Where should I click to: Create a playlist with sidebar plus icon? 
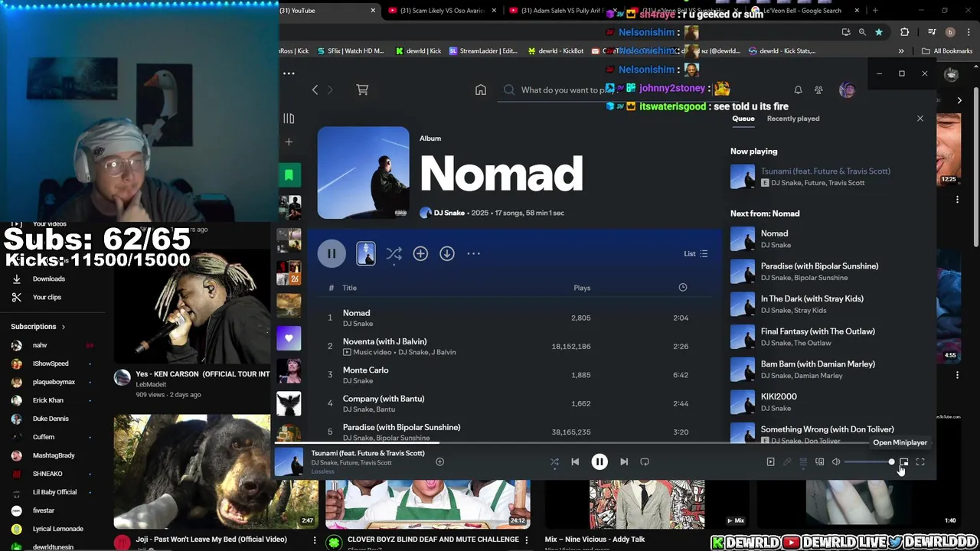tap(289, 142)
